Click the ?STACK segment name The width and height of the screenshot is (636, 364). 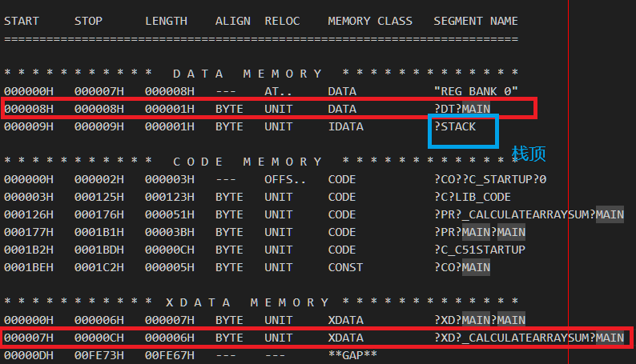pyautogui.click(x=455, y=126)
